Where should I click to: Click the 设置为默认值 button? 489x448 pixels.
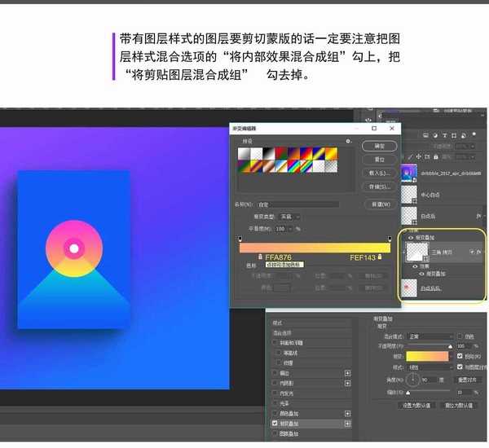point(416,405)
